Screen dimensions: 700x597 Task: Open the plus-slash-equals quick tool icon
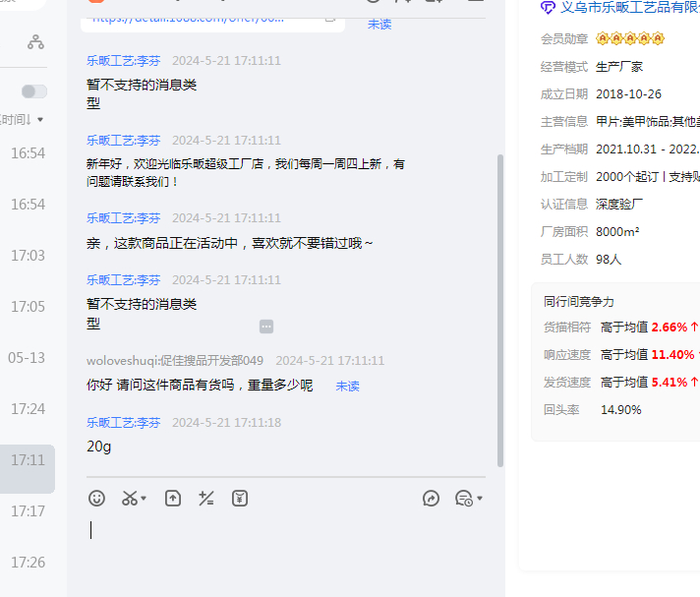coord(206,499)
